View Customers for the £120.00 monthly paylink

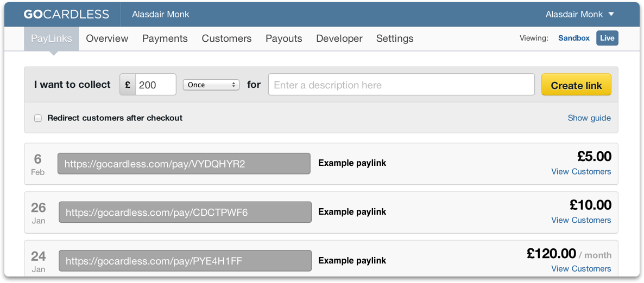tap(581, 269)
